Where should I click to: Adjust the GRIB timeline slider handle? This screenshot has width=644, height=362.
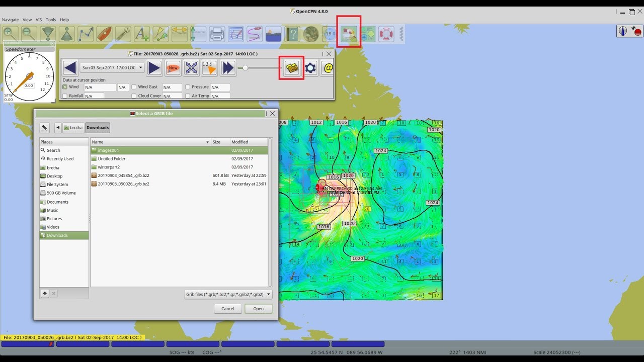[245, 68]
